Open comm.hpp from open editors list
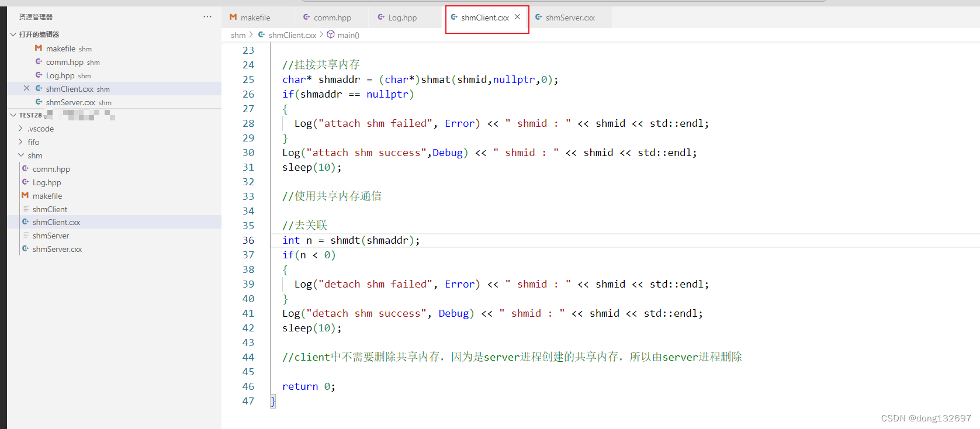The image size is (980, 429). click(114, 62)
